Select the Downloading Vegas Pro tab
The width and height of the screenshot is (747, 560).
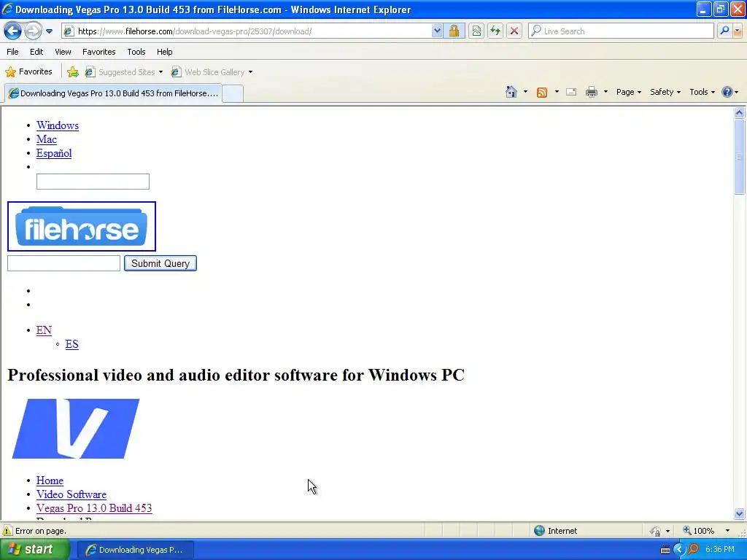tap(113, 93)
